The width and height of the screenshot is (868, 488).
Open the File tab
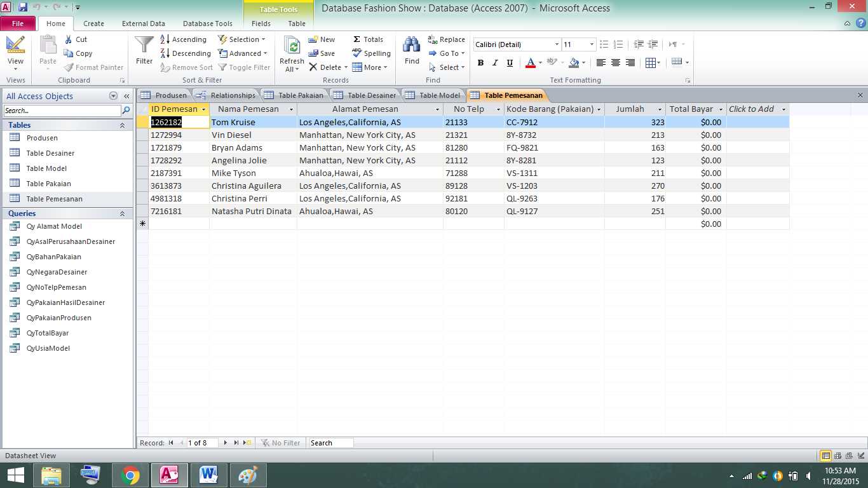[18, 24]
